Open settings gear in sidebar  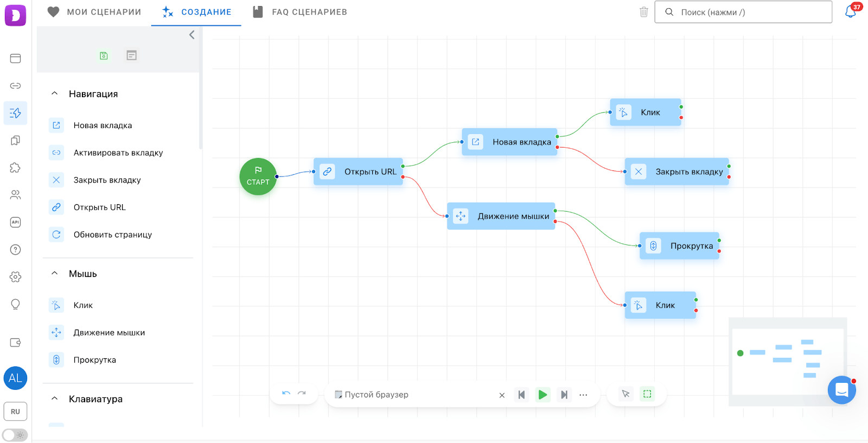click(15, 277)
